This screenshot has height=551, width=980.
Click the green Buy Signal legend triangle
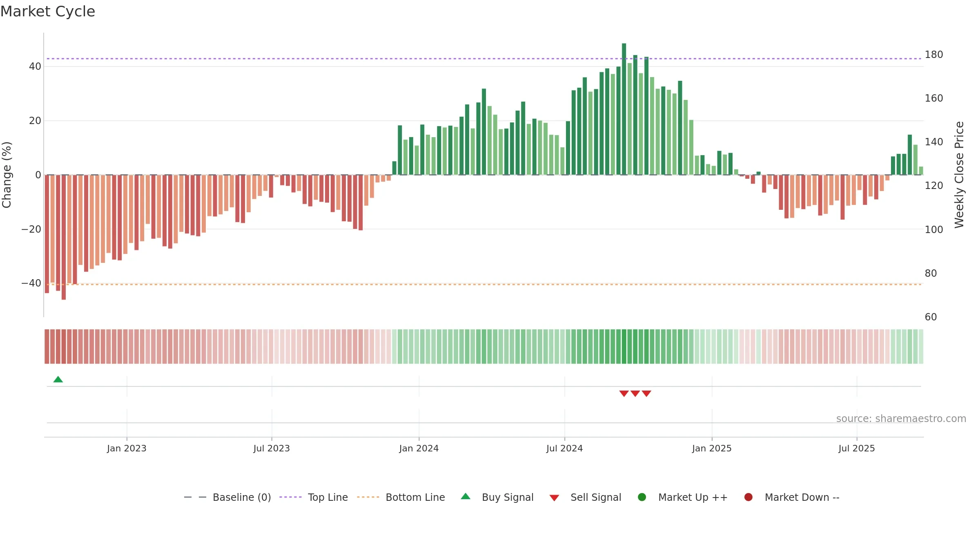click(465, 496)
